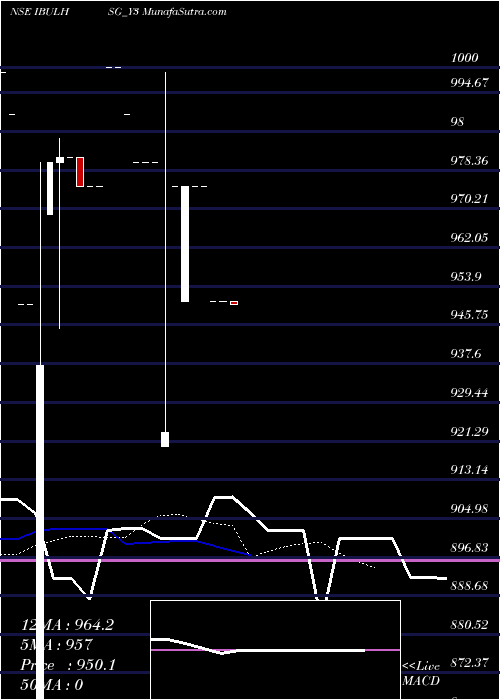500x700 pixels.
Task: Click the 994.67 price axis label
Action: coord(469,83)
